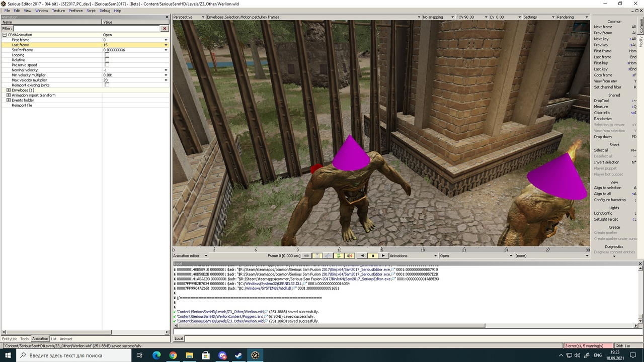Click the Reimport file row
Viewport: 644px width, 362px height.
pyautogui.click(x=85, y=105)
